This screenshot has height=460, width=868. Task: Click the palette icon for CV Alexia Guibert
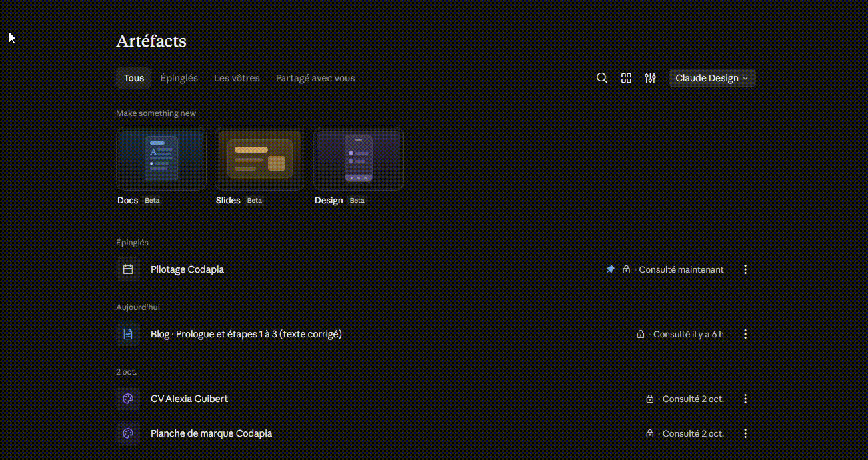point(128,399)
